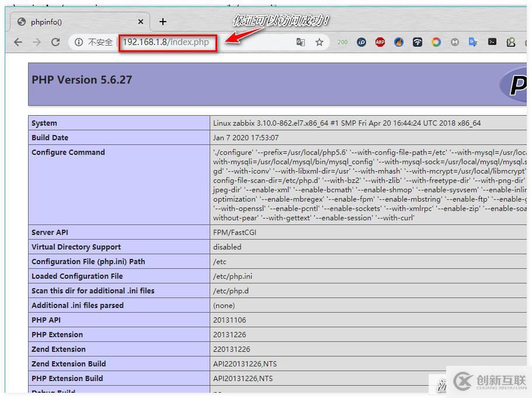
Task: Click the disabled value for Virtual Directory Support
Action: tap(227, 247)
